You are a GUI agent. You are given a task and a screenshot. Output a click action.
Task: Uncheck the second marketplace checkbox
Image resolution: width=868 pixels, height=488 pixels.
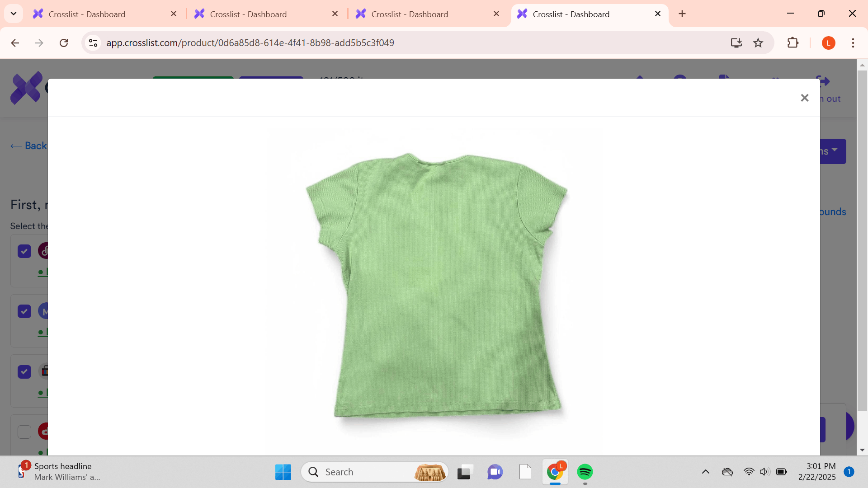(x=24, y=311)
